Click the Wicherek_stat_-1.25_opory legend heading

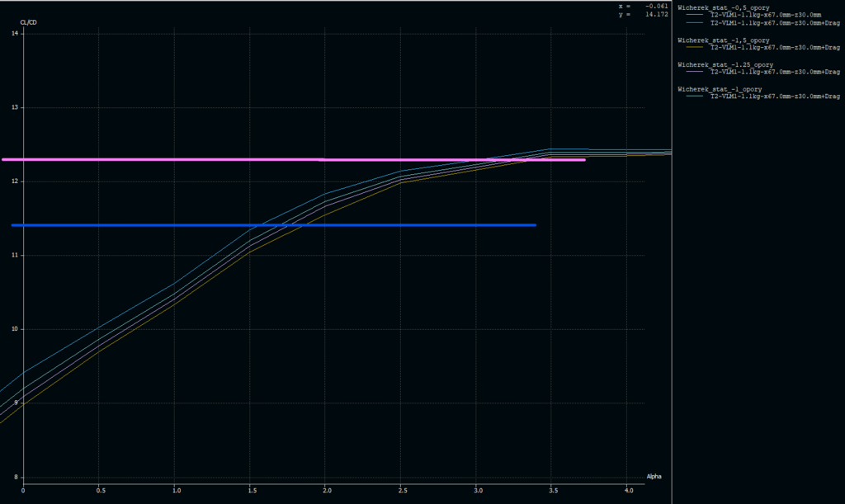pyautogui.click(x=725, y=64)
